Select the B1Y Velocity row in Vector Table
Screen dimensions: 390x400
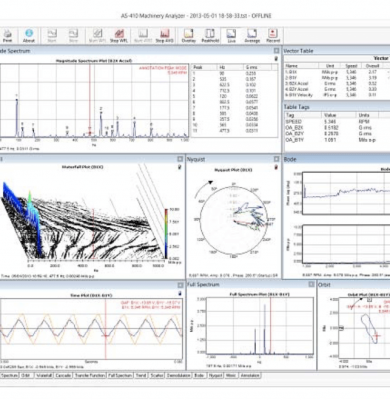pyautogui.click(x=337, y=95)
